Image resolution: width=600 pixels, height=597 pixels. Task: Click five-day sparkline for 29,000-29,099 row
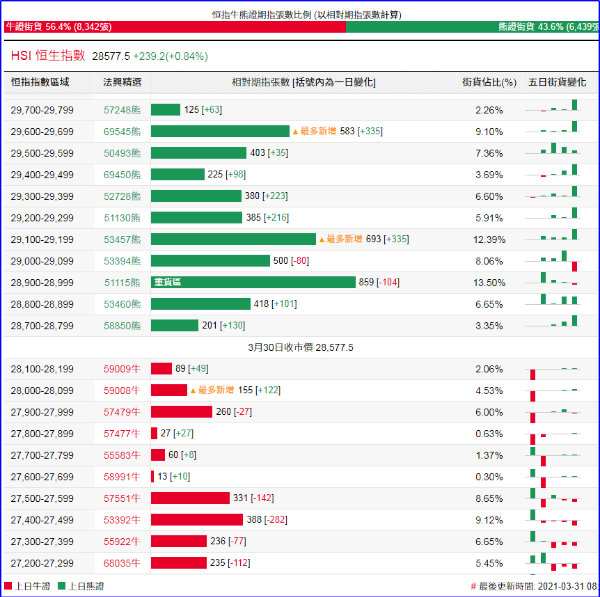tap(553, 261)
